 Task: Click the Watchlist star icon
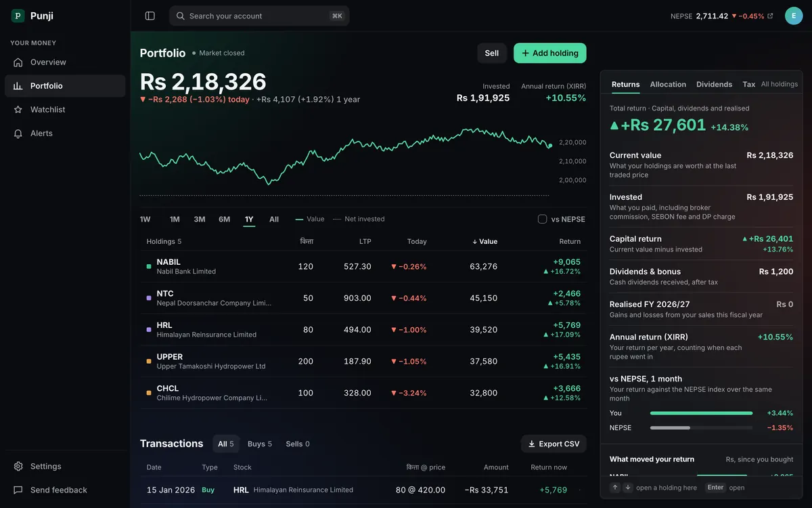(18, 110)
